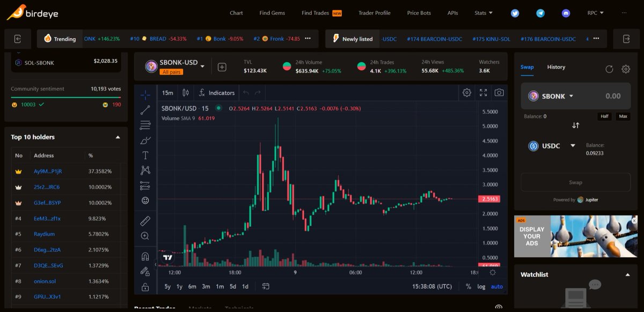This screenshot has height=312, width=644.
Task: Select the forecasting/position tool icon
Action: click(x=145, y=185)
